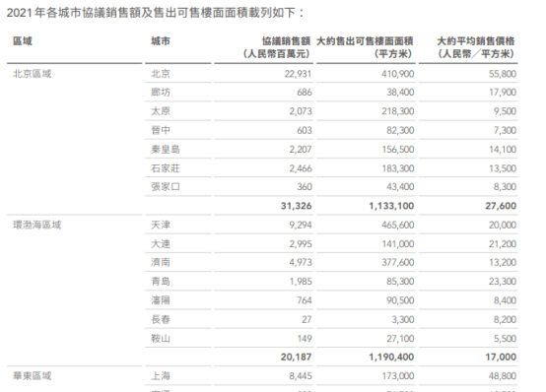The height and width of the screenshot is (392, 546).
Task: Click the 協議銷售額 column header
Action: 286,41
